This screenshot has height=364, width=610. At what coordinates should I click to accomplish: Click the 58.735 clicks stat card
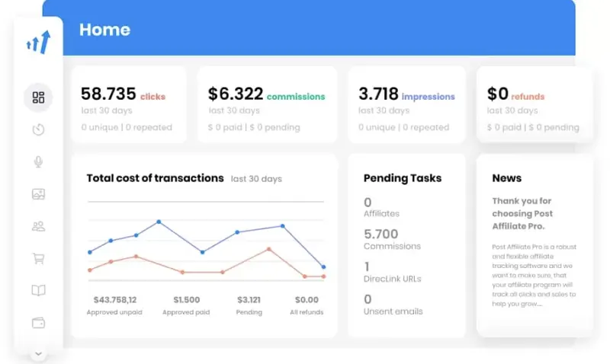(x=128, y=105)
